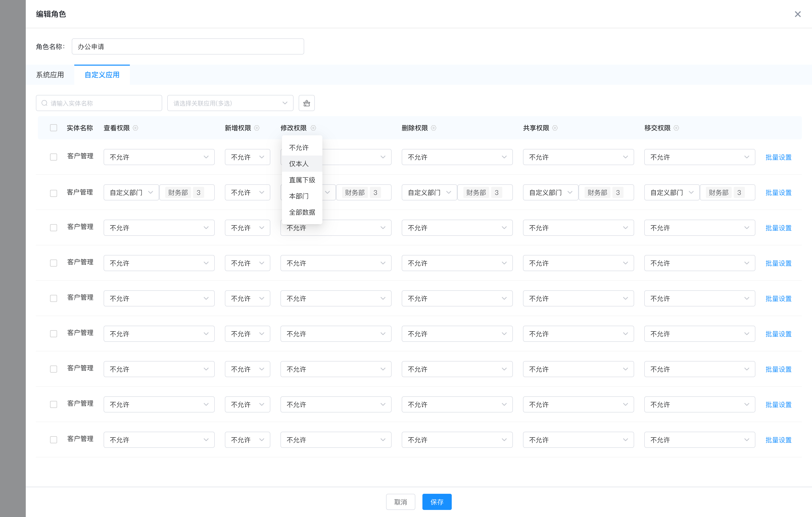Image resolution: width=812 pixels, height=517 pixels.
Task: Click settings icon beside 移交权限 header
Action: click(676, 128)
